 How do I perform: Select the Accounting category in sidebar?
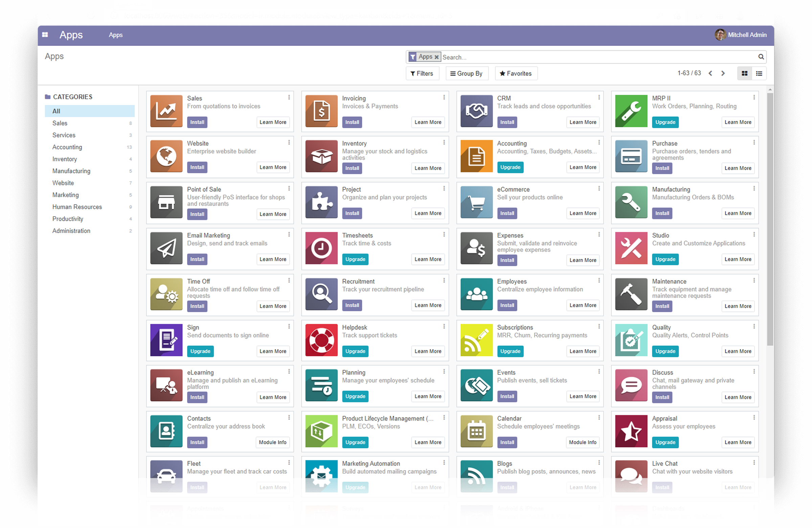tap(67, 147)
